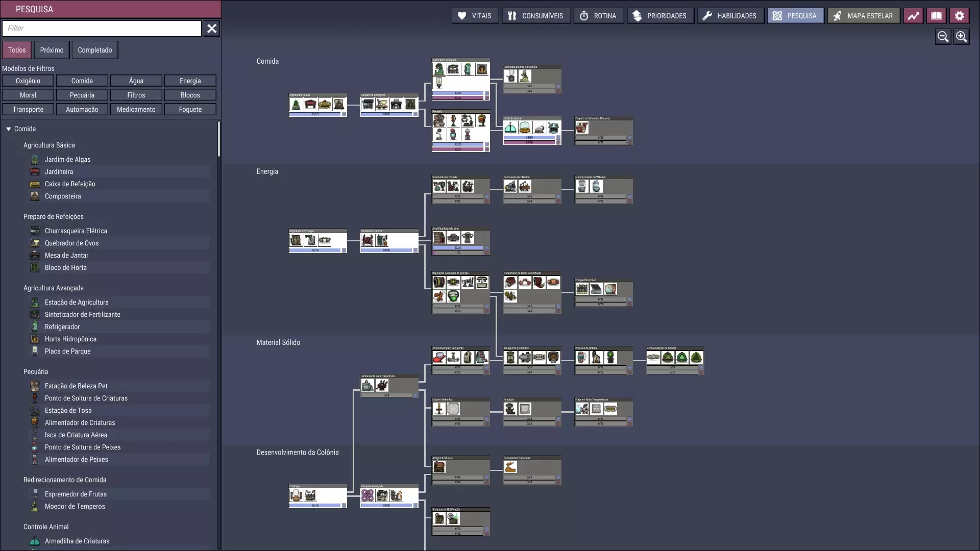This screenshot has height=551, width=980.
Task: Open the Habilidades tab
Action: coord(730,16)
